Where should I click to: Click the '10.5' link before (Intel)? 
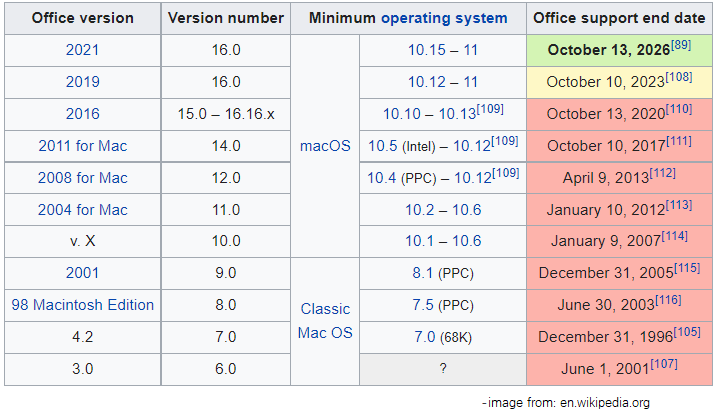tap(383, 146)
